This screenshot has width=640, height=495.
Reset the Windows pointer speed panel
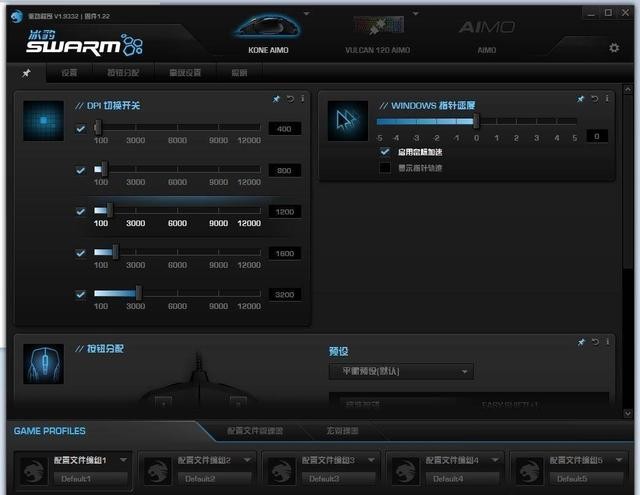pyautogui.click(x=594, y=99)
